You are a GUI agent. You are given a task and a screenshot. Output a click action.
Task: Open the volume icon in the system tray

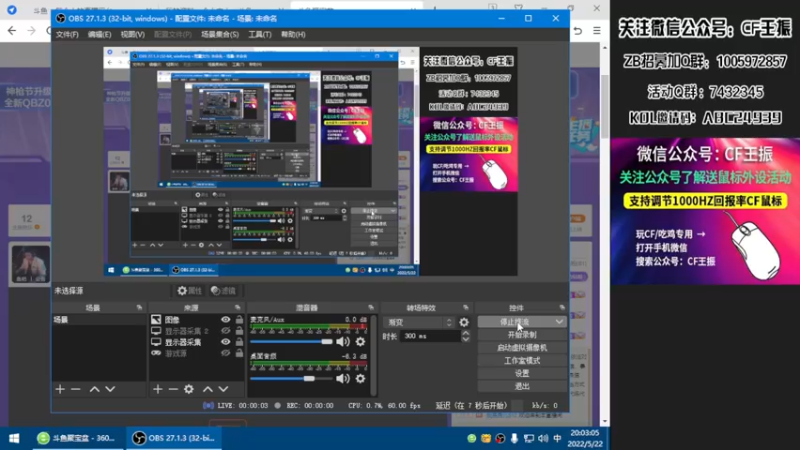point(543,438)
